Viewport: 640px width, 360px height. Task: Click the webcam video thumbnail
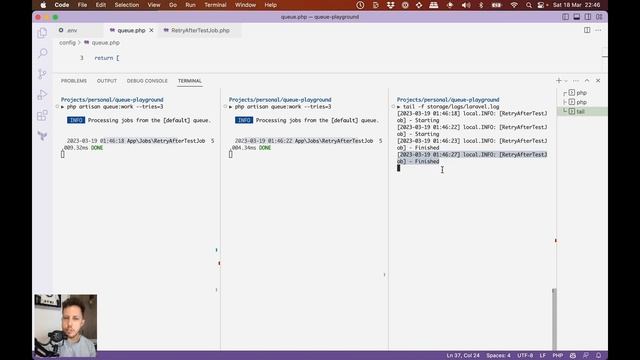(66, 326)
